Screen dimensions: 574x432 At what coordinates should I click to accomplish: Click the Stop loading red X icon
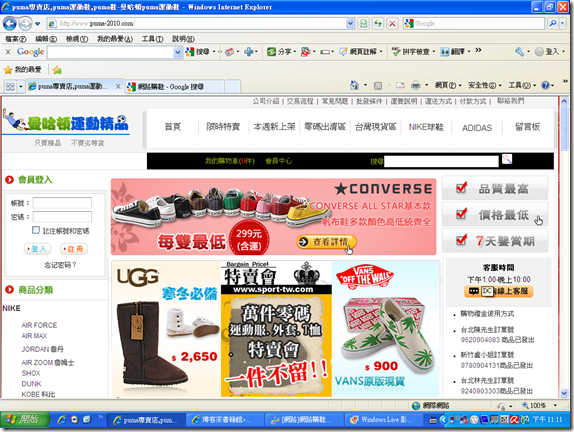tap(392, 24)
